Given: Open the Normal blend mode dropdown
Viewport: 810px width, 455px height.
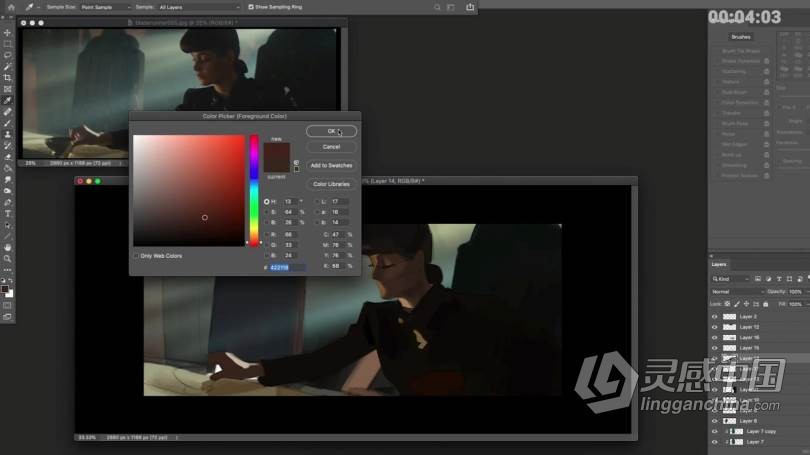Looking at the screenshot, I should coord(738,292).
